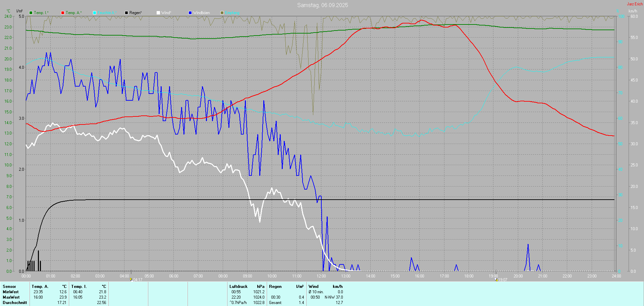Click the 'Gesamt:' rain total label

click(x=275, y=303)
